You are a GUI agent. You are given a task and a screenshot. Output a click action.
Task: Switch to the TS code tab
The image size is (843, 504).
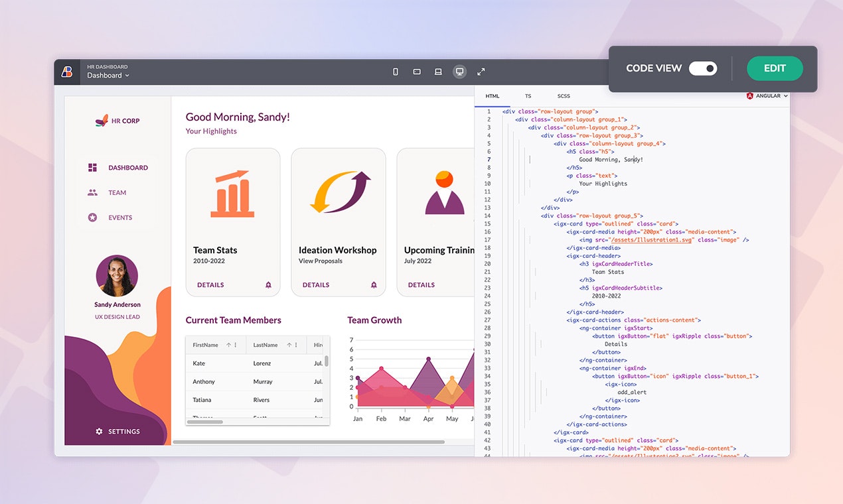click(x=528, y=96)
